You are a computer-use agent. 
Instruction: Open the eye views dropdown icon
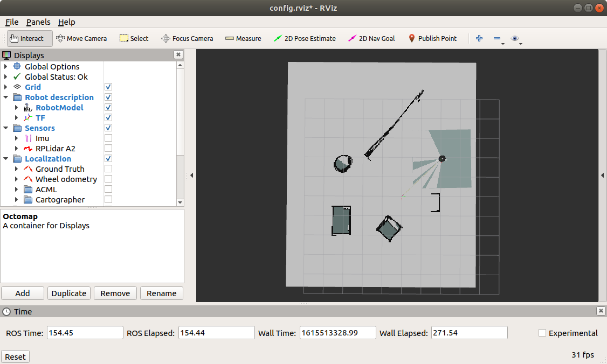[515, 38]
